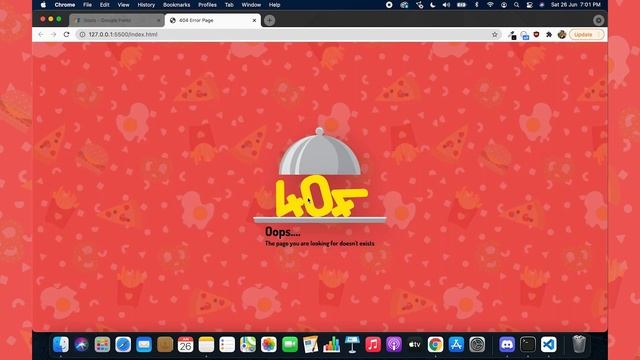Viewport: 640px width, 360px height.
Task: Click the silver cloche dish cover graphic
Action: 320,152
